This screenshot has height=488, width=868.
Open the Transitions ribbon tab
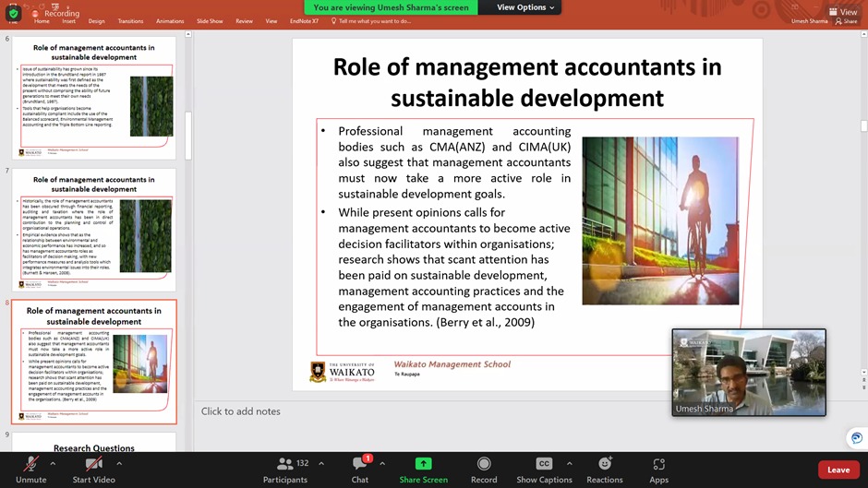tap(130, 20)
